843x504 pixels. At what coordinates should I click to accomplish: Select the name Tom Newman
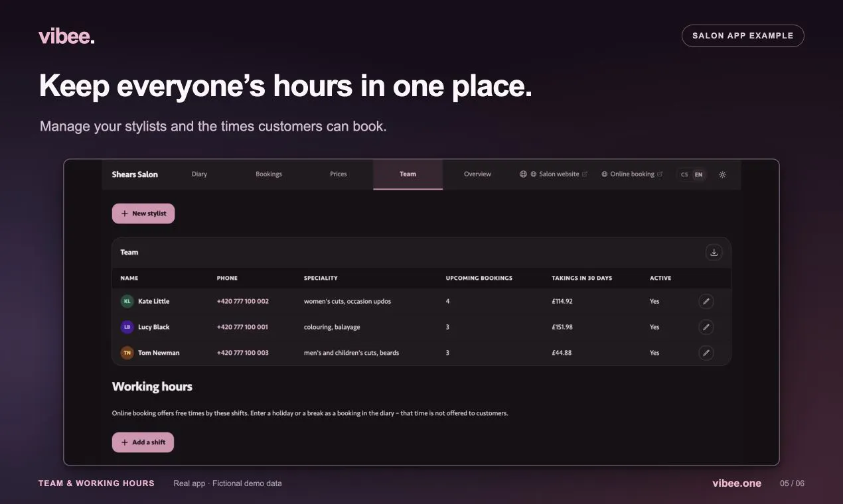(x=159, y=353)
